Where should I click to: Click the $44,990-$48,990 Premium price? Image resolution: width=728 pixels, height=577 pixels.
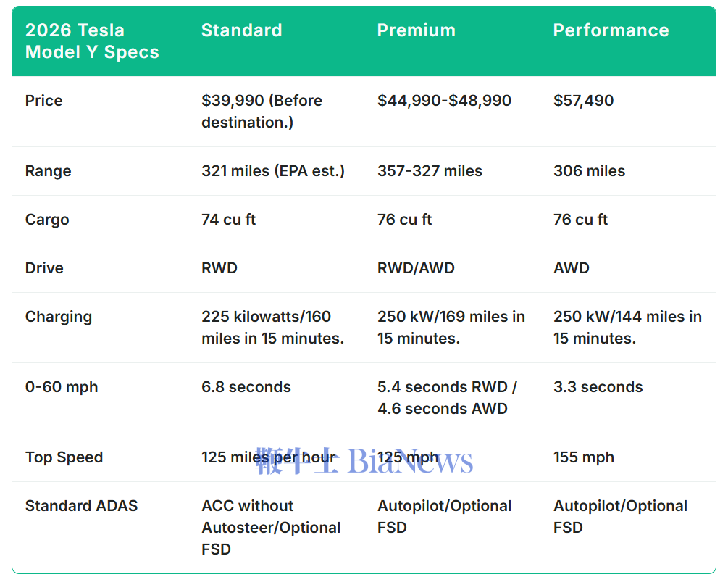point(444,101)
